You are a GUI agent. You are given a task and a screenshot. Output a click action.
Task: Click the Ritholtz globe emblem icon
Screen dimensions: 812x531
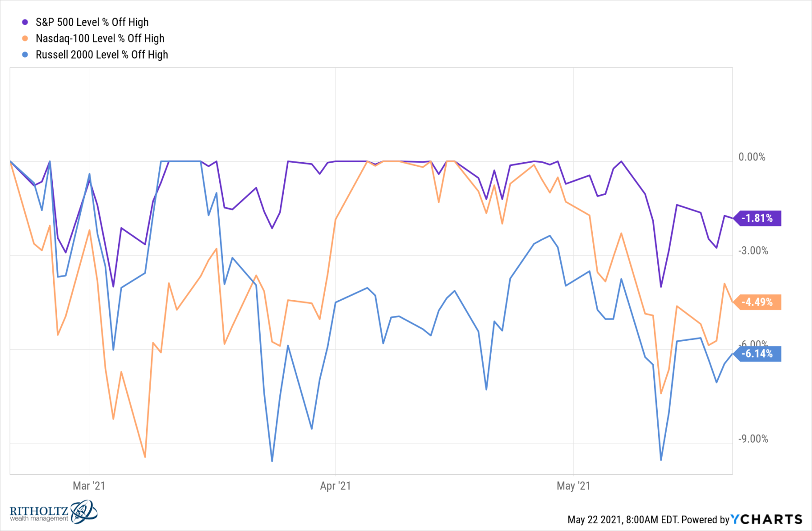[84, 511]
